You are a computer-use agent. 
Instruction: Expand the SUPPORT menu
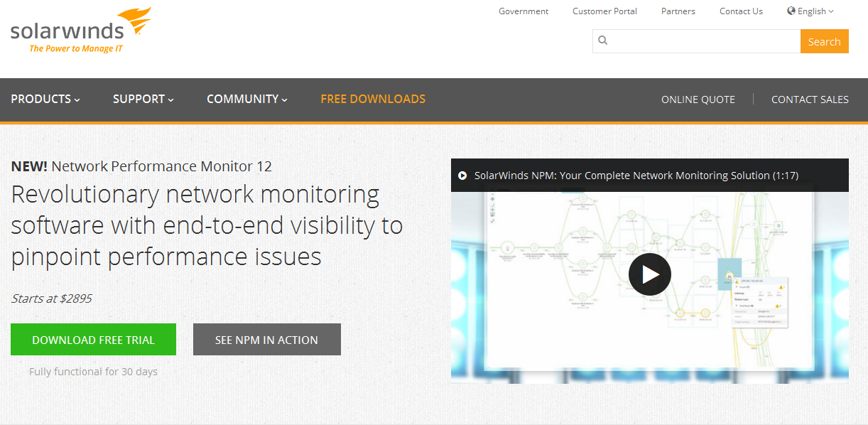tap(143, 99)
